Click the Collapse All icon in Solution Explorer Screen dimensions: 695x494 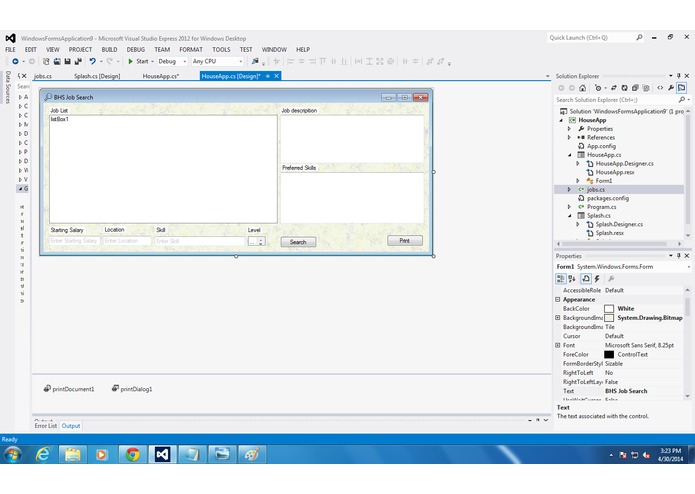tap(635, 88)
